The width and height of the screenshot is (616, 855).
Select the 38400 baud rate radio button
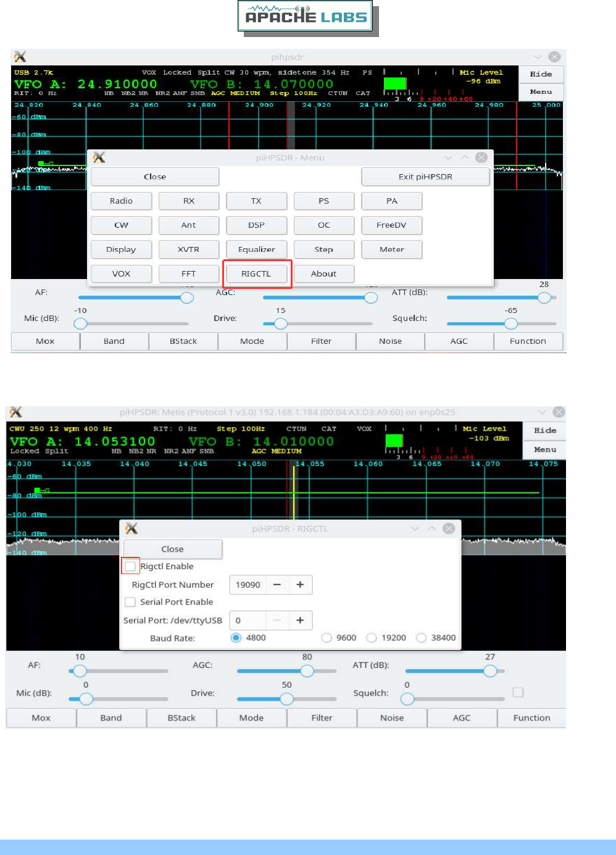pos(421,638)
